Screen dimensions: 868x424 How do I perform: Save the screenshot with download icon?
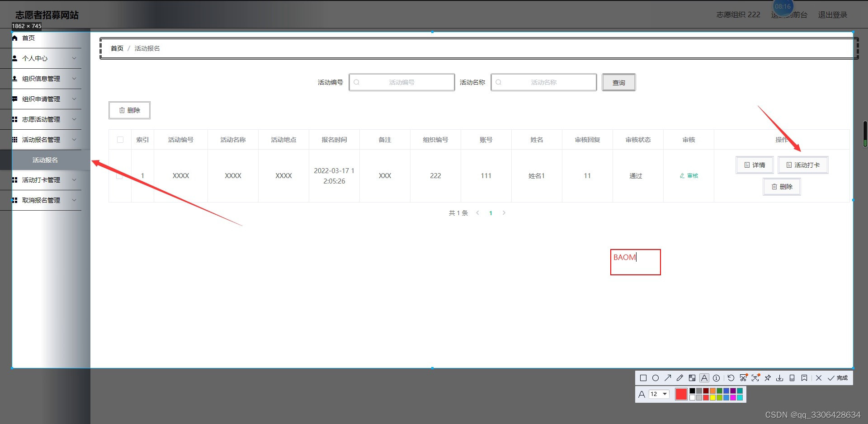click(780, 378)
